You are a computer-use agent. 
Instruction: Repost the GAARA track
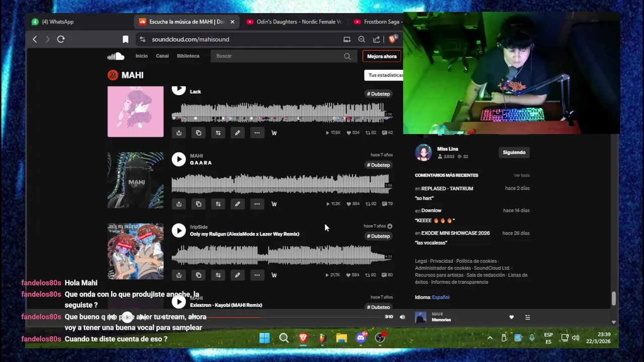click(x=218, y=204)
